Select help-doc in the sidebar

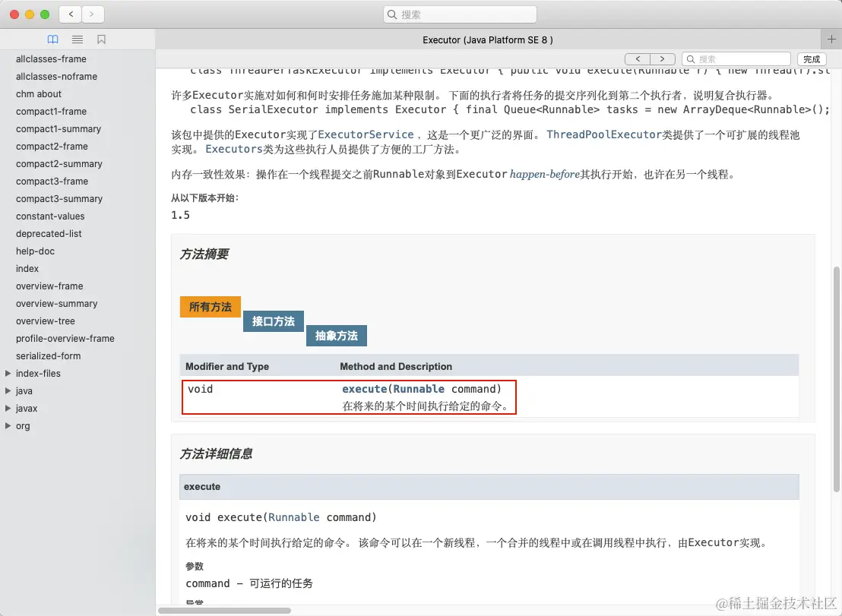35,251
